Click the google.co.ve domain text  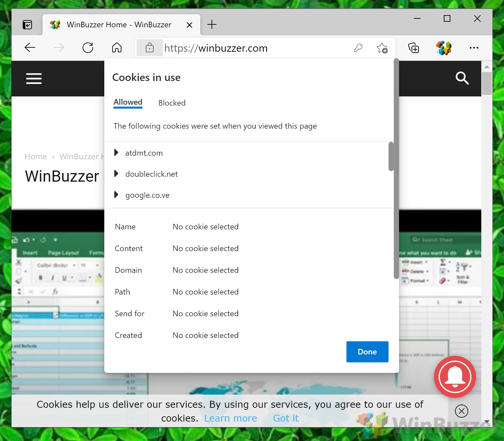pos(147,195)
